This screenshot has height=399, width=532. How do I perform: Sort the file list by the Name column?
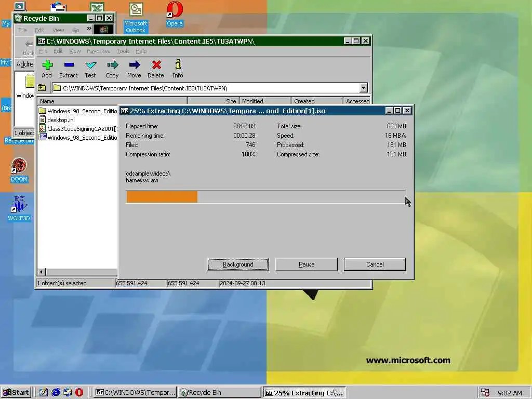(x=112, y=101)
